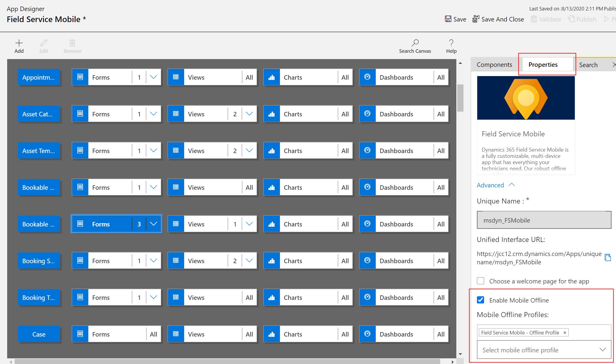Collapse the Advanced section
The width and height of the screenshot is (616, 364).
[x=496, y=185]
